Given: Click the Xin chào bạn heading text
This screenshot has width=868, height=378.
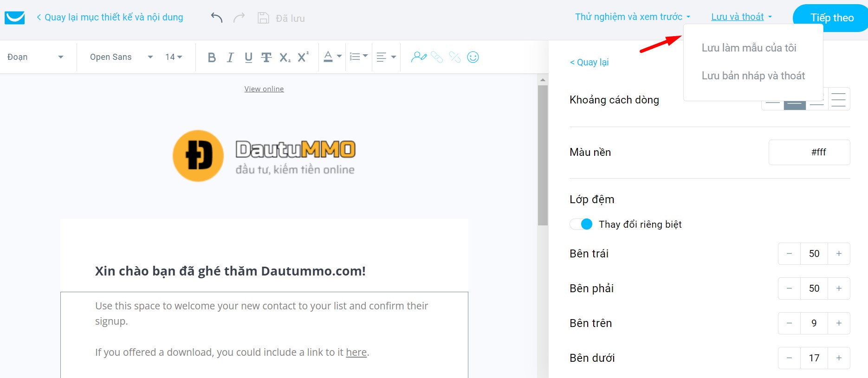Looking at the screenshot, I should 230,271.
